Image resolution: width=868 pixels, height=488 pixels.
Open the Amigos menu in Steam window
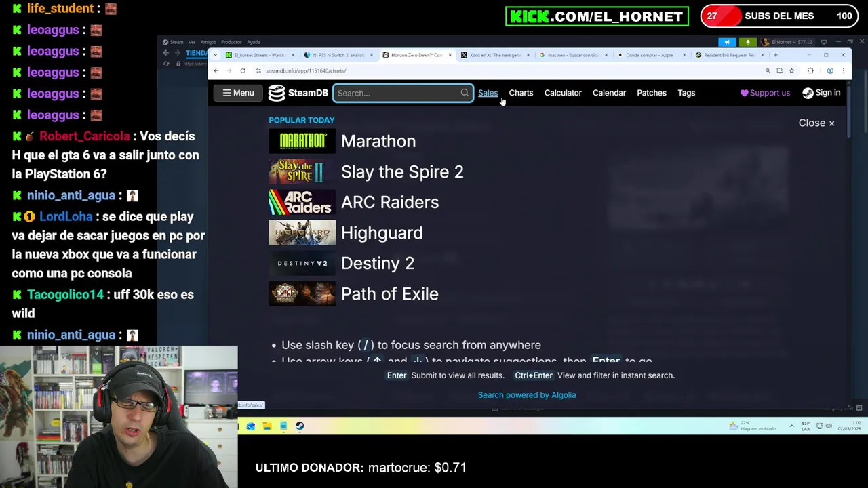(208, 42)
